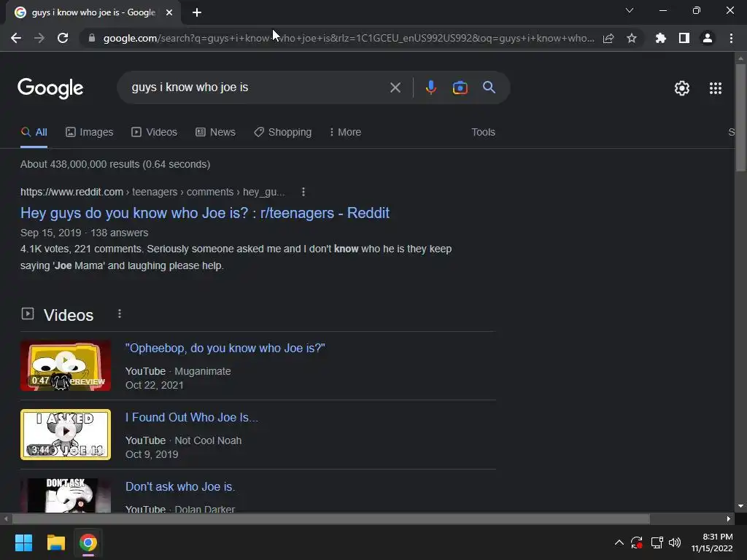Image resolution: width=747 pixels, height=560 pixels.
Task: Click the reddit.com breadcrumb URL
Action: tap(152, 192)
